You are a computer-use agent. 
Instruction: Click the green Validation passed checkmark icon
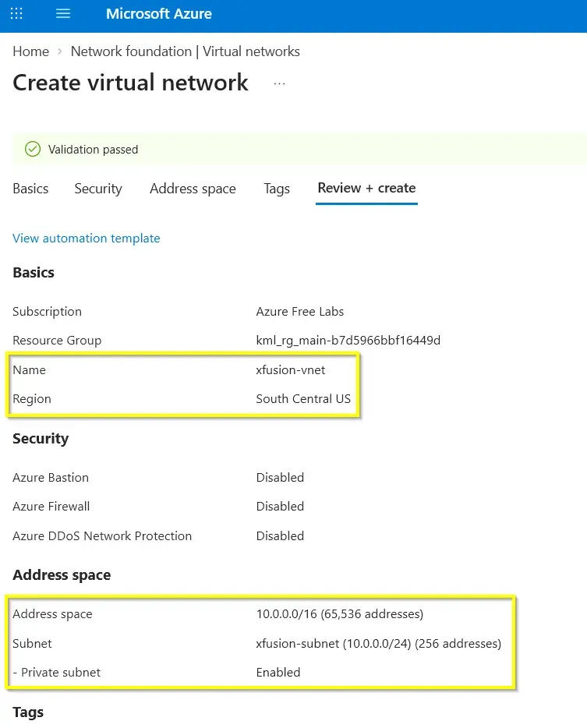tap(33, 150)
